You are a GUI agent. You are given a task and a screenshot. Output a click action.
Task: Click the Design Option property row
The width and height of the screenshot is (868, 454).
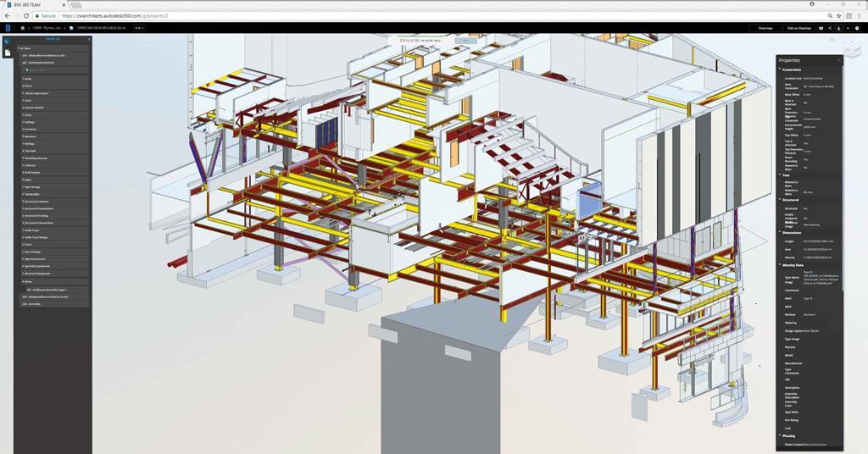coord(810,330)
